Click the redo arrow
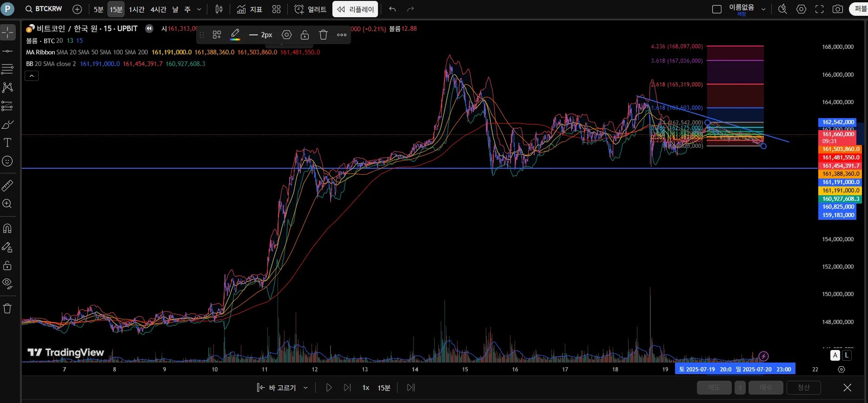The height and width of the screenshot is (403, 868). tap(411, 9)
